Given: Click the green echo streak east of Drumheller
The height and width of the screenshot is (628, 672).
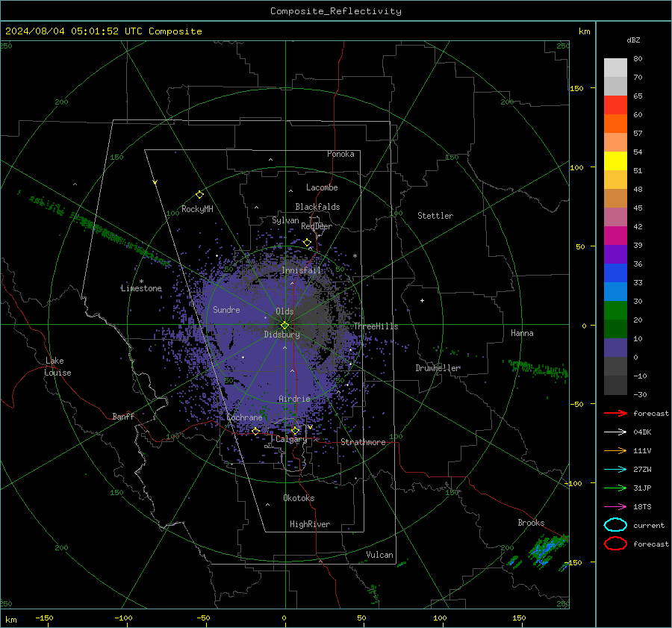Looking at the screenshot, I should 538,370.
